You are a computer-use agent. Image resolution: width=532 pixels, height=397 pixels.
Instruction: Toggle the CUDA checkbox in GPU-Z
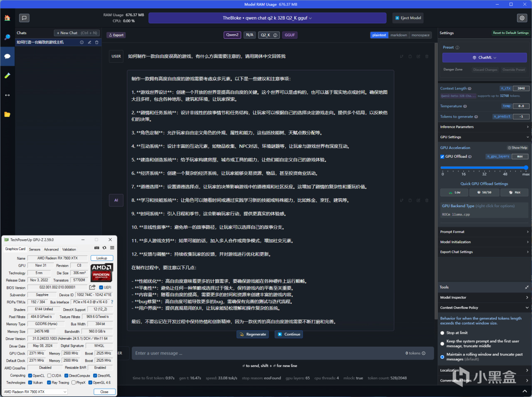click(49, 376)
